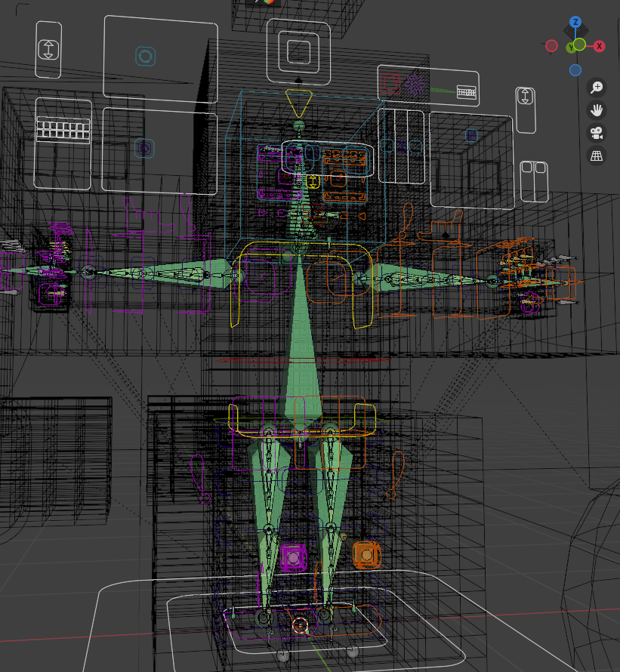This screenshot has width=620, height=672.
Task: Click the magnifier zoom viewport button
Action: click(597, 87)
